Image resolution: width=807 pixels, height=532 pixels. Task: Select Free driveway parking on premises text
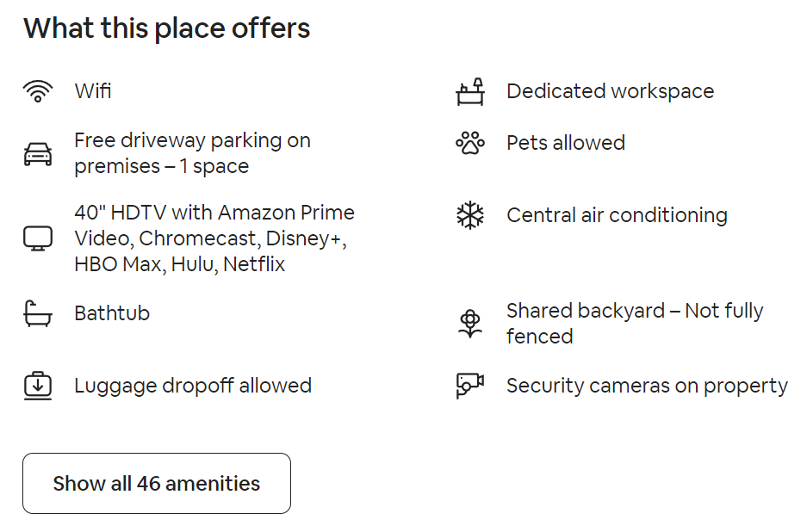point(192,153)
